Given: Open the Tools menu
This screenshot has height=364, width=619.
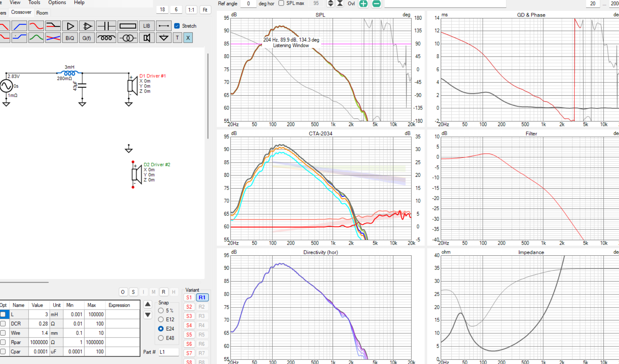Looking at the screenshot, I should (x=34, y=2).
